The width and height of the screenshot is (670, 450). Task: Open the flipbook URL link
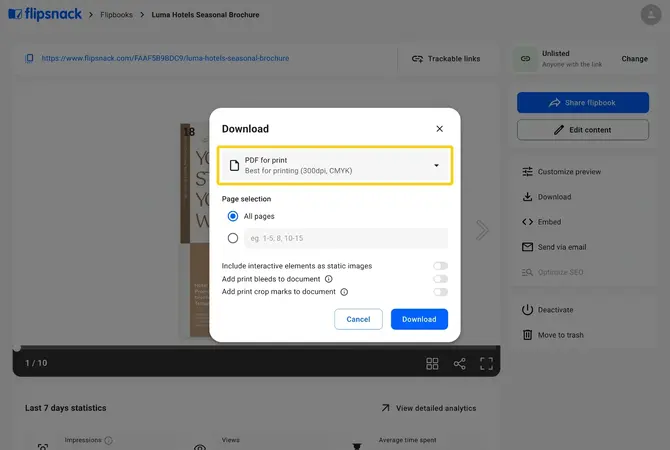(165, 58)
